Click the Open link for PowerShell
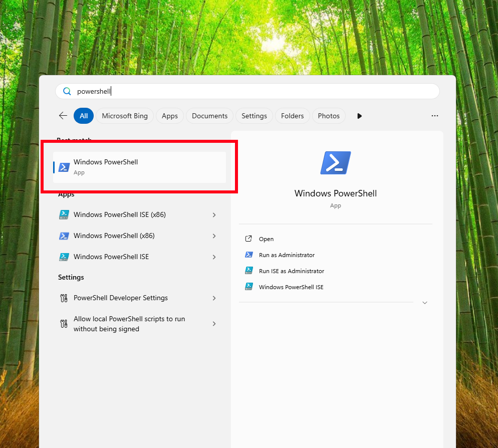Viewport: 498px width, 448px height. point(266,239)
